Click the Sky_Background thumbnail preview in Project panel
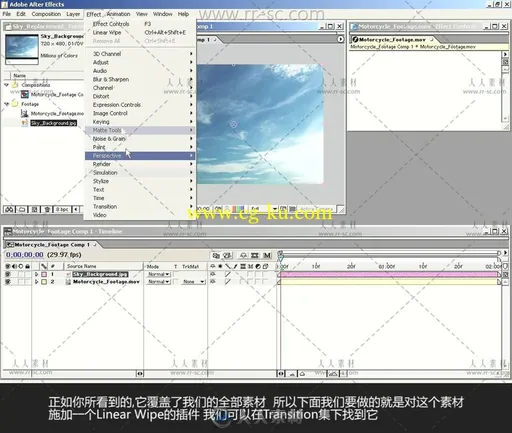 point(22,47)
